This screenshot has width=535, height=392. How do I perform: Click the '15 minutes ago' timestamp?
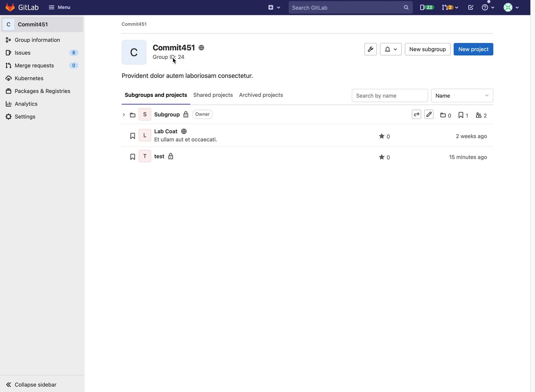click(x=468, y=157)
